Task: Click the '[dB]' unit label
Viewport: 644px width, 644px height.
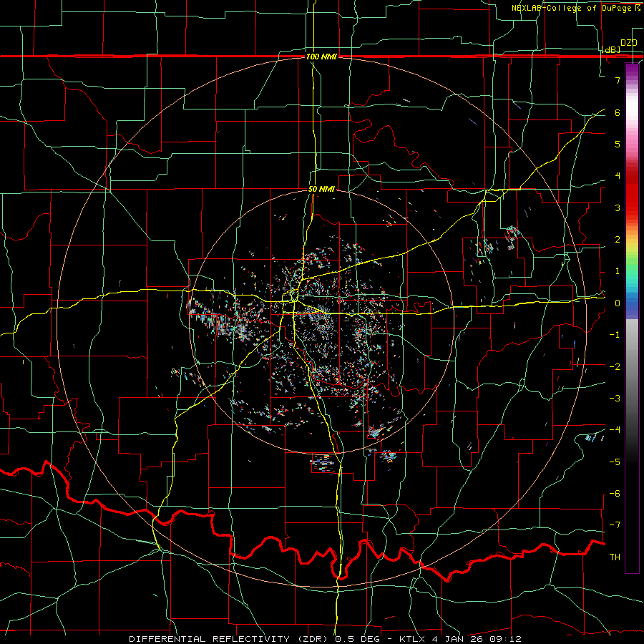Action: 611,49
